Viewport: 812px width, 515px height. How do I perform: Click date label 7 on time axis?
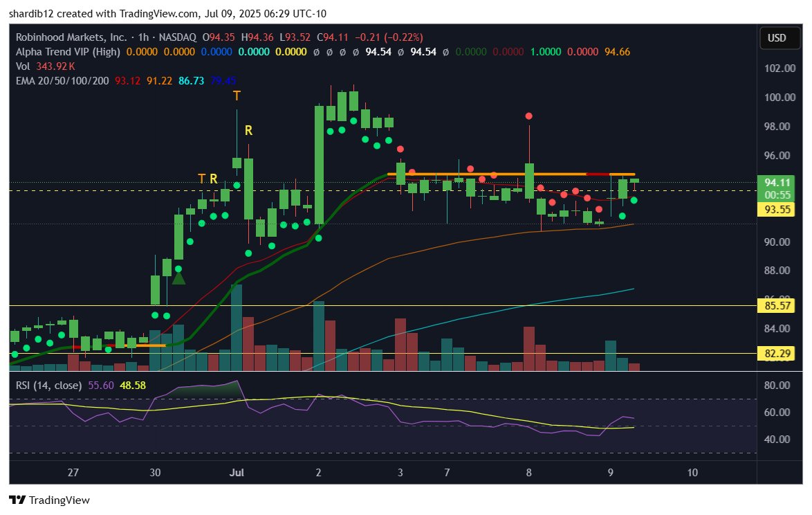click(x=447, y=473)
